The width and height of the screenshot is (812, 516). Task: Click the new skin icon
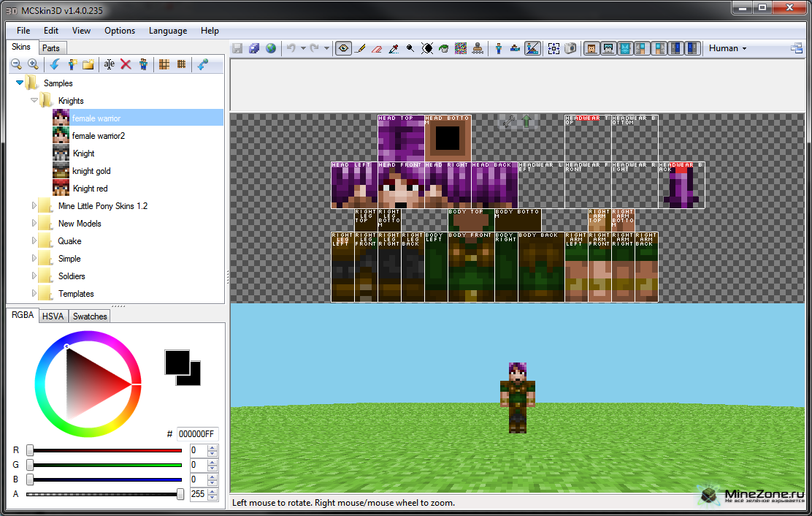pos(72,64)
